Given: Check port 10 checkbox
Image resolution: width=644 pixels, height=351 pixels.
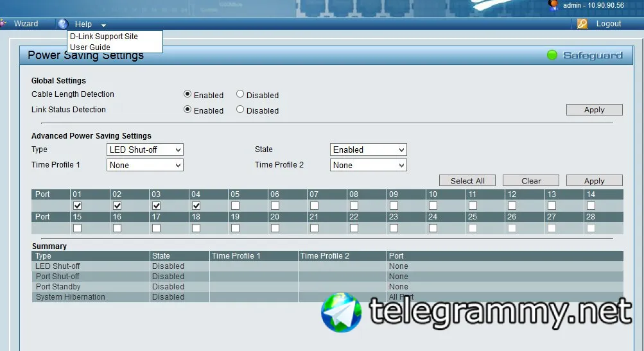Looking at the screenshot, I should [433, 205].
